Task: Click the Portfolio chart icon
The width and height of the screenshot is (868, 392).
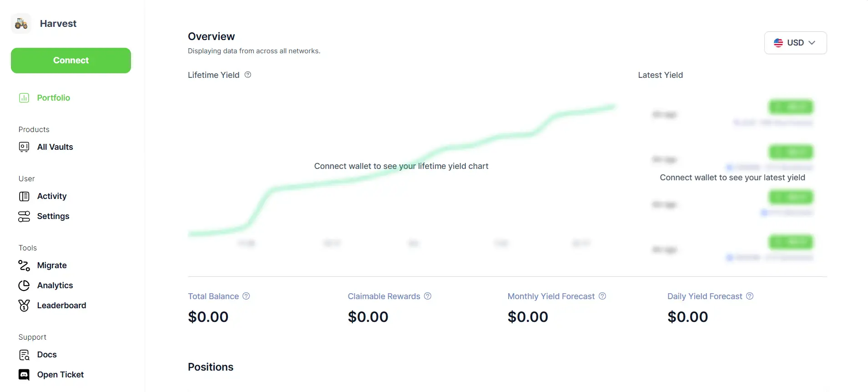Action: coord(24,98)
